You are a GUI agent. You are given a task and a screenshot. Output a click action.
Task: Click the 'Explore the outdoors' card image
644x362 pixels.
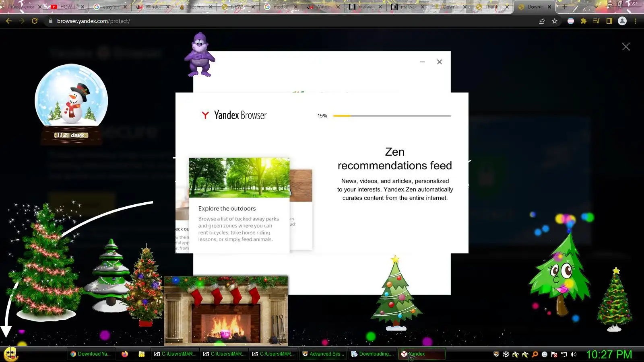click(239, 177)
